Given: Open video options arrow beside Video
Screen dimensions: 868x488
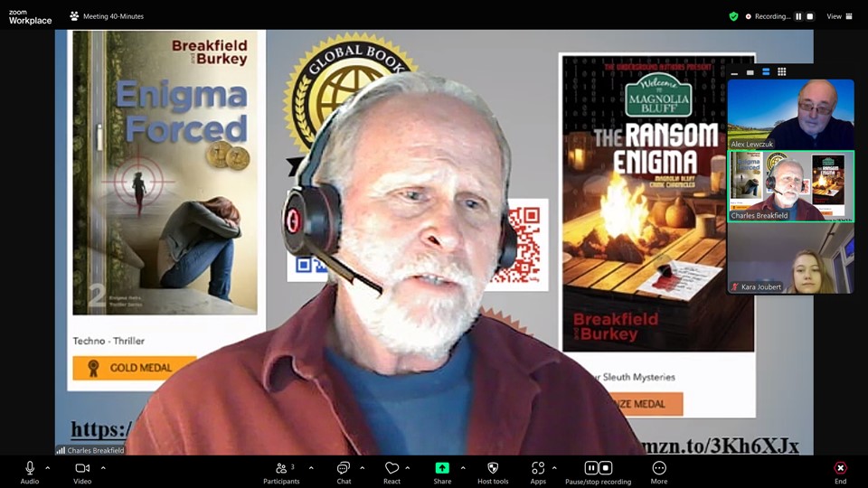Looking at the screenshot, I should (103, 468).
